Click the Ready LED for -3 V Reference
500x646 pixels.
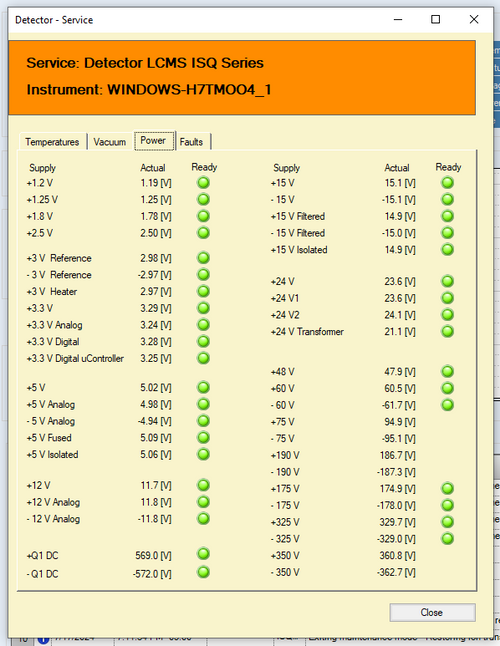203,274
